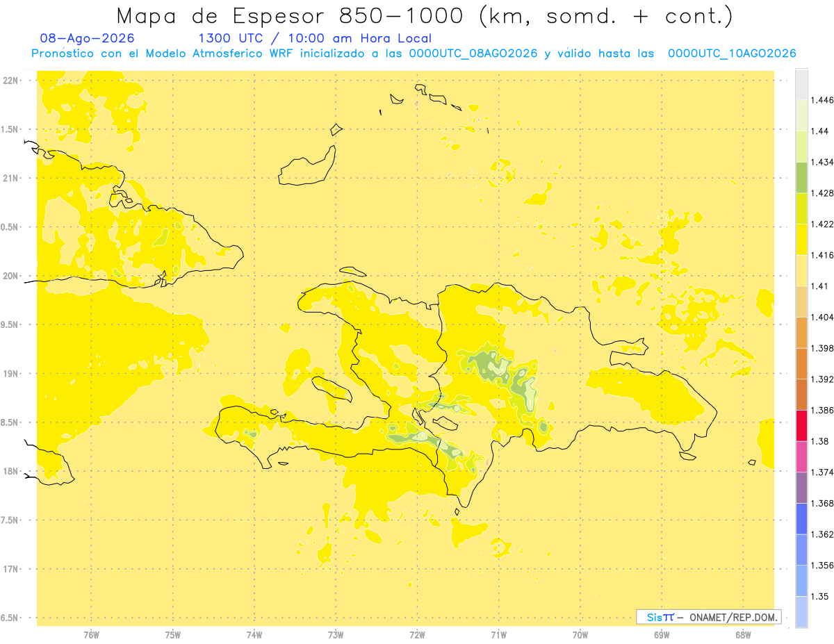Click the colorbar value '1.362'

[822, 534]
